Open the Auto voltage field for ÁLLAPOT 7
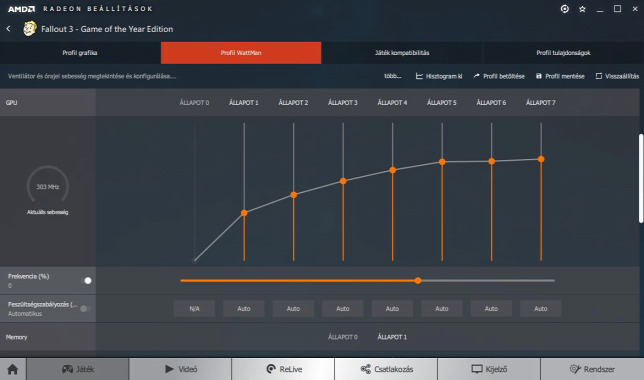This screenshot has height=380, width=644. 540,309
